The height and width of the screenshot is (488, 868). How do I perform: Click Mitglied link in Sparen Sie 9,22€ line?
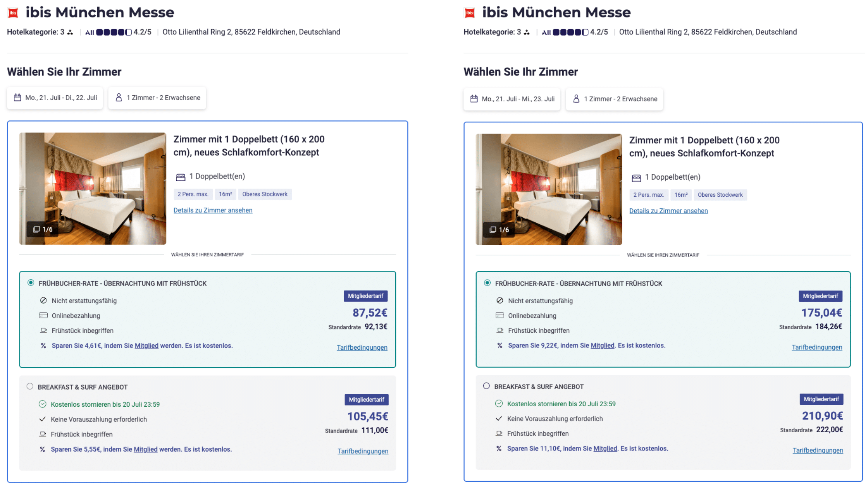click(x=603, y=345)
